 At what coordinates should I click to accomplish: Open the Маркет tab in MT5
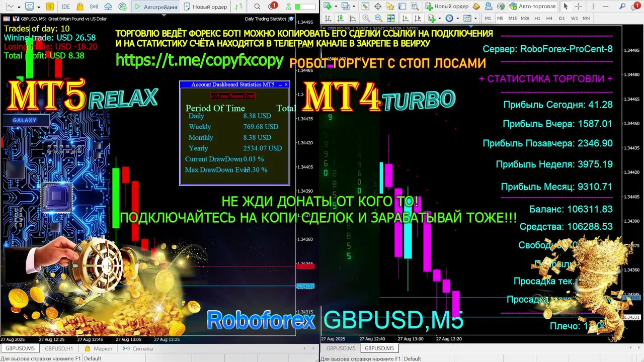(x=99, y=348)
